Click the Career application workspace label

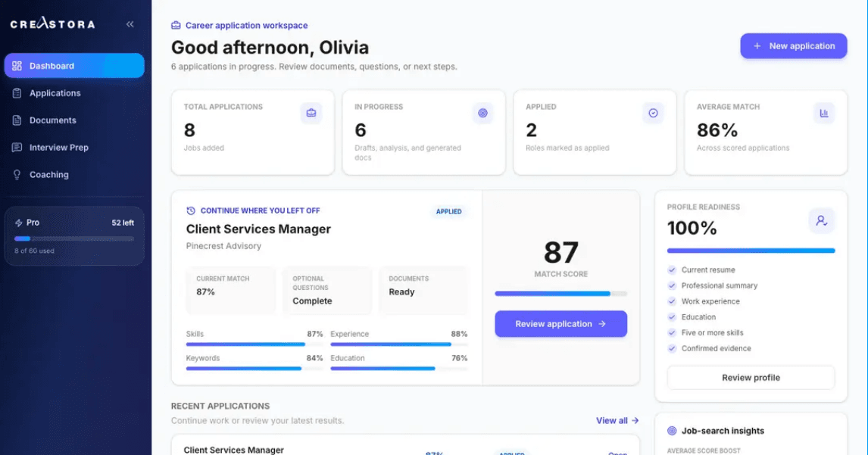pos(246,26)
